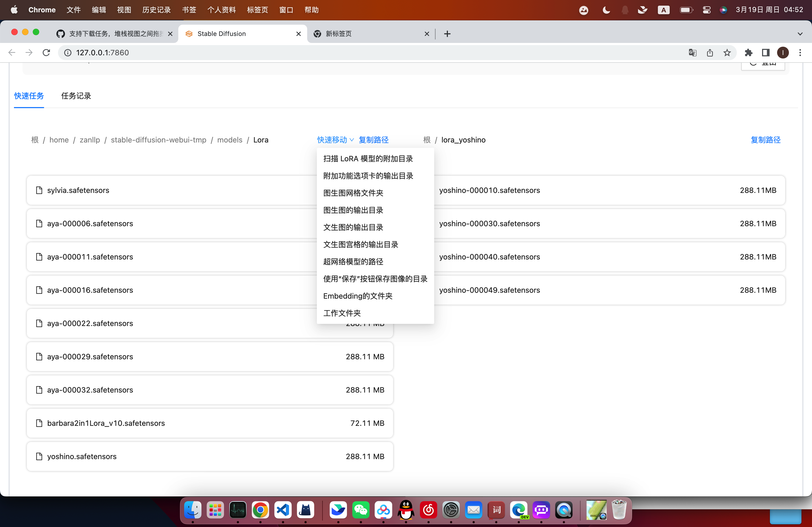Launch Visual Studio Code from the dock
Image resolution: width=812 pixels, height=527 pixels.
(283, 510)
